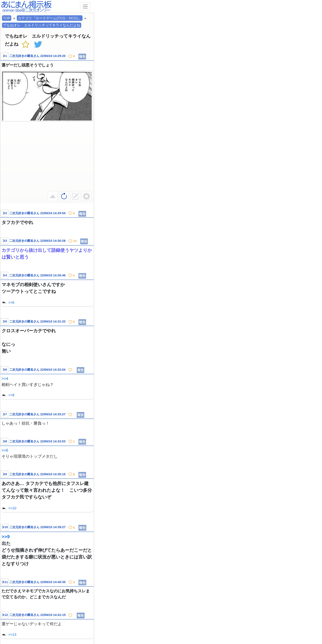This screenshot has height=644, width=322.
Task: Follow the >>8 reply link under post 6
Action: (x=11, y=395)
